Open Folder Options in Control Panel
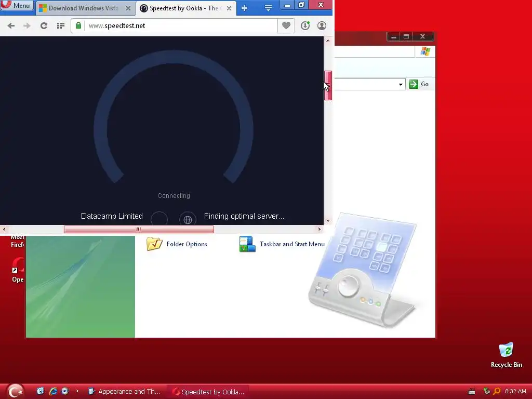532x399 pixels. tap(187, 244)
